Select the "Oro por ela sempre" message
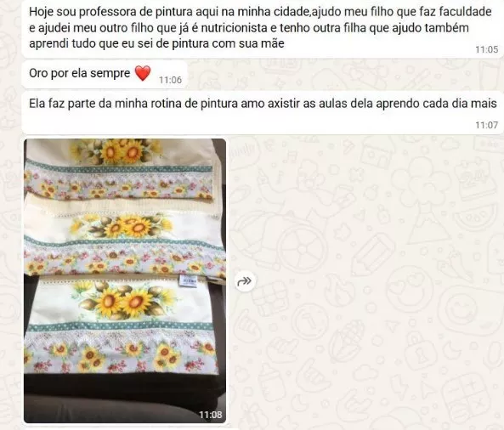Screen dimensions: 504x430 click(105, 74)
